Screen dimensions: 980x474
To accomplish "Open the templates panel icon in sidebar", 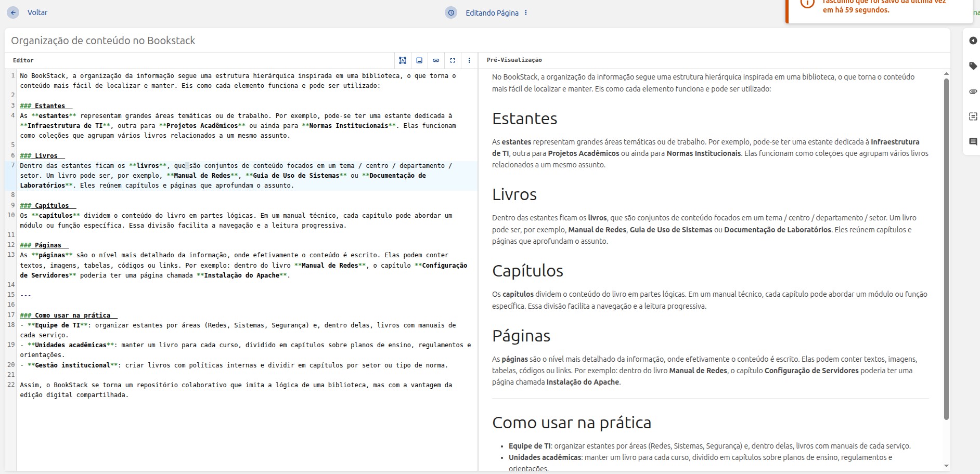I will (x=973, y=116).
